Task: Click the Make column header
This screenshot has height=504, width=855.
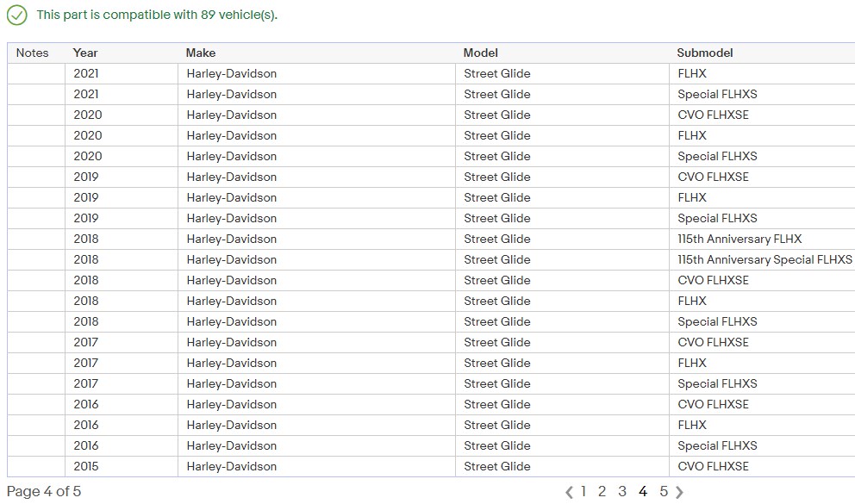Action: 201,53
